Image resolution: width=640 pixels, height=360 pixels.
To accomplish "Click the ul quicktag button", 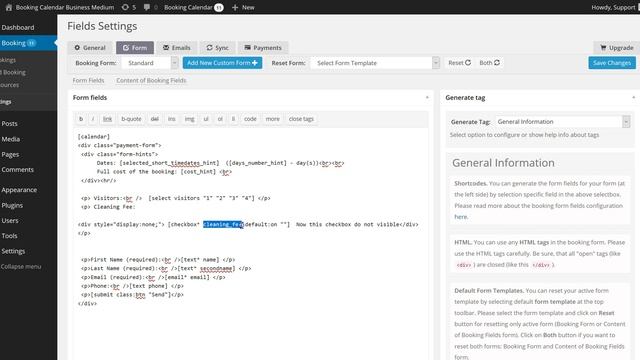I will point(206,119).
